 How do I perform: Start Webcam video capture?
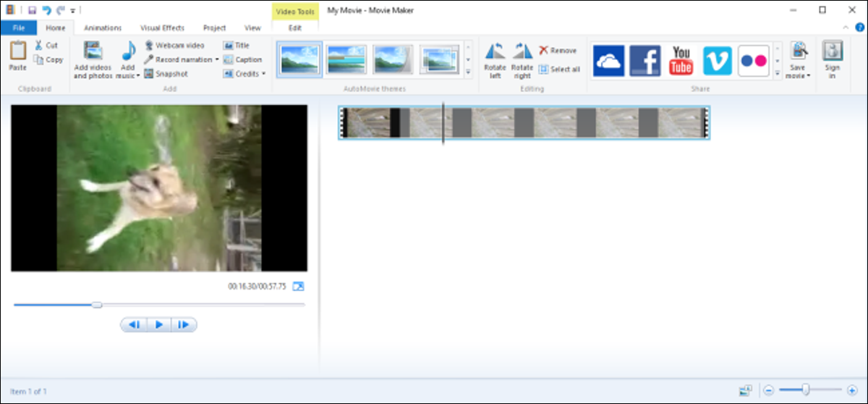pos(174,45)
